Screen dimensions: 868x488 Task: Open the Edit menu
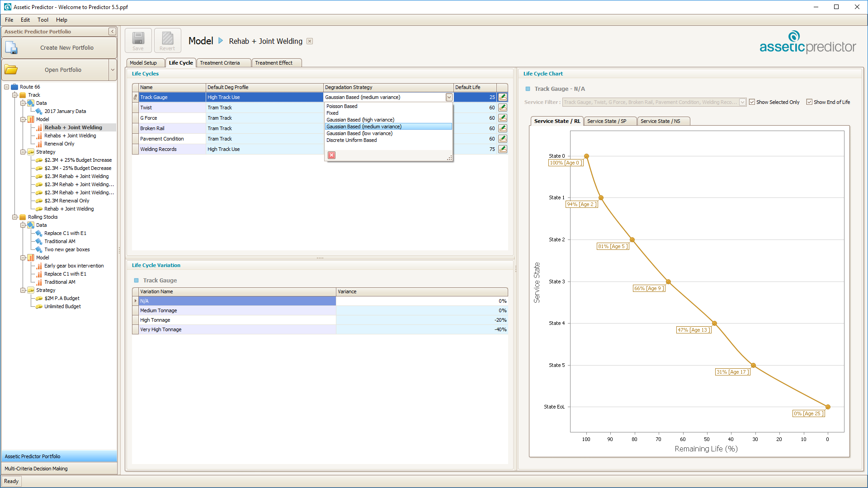pos(25,20)
